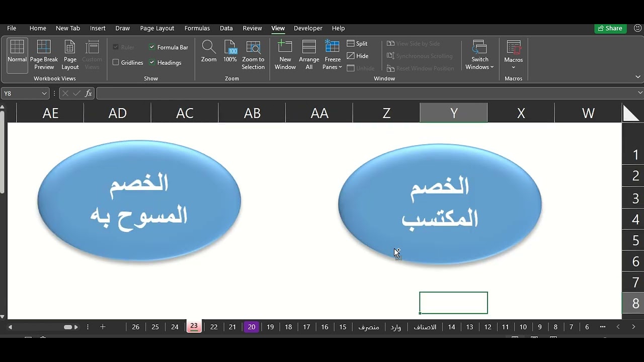Expand the Name Box dropdown
Screen dimensions: 644x362
pos(44,94)
